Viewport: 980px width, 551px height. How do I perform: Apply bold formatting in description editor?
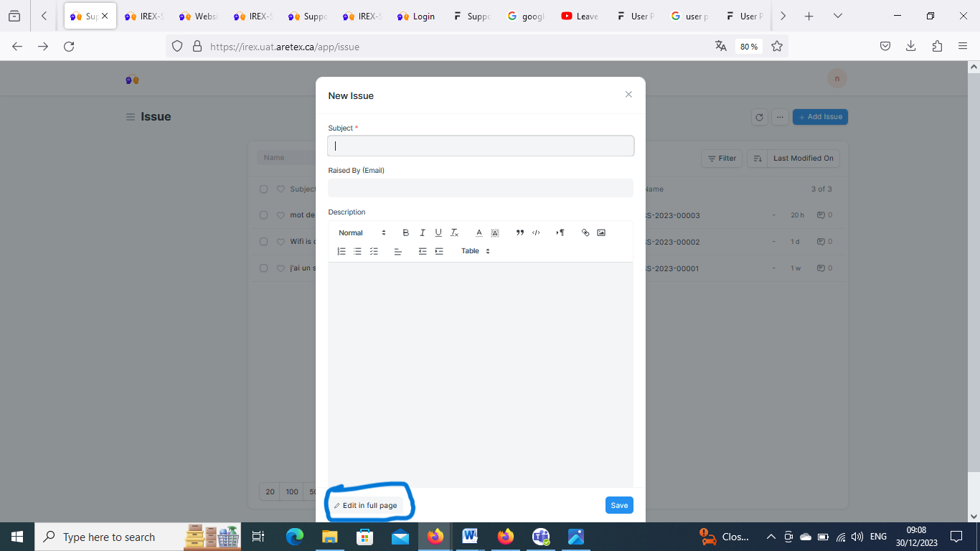(x=405, y=232)
